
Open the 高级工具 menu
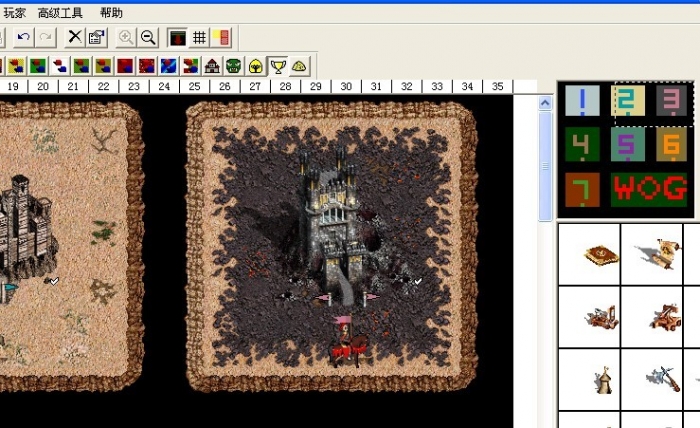60,13
